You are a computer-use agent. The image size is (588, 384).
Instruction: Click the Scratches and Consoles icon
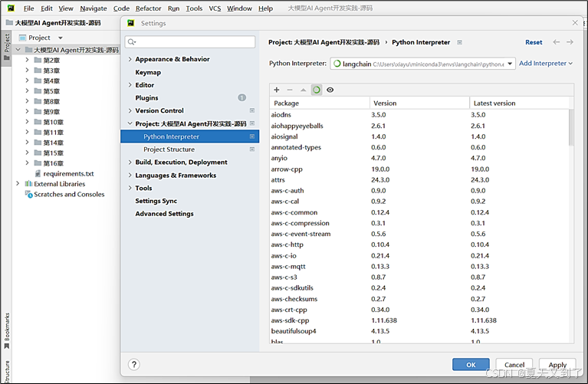point(28,194)
